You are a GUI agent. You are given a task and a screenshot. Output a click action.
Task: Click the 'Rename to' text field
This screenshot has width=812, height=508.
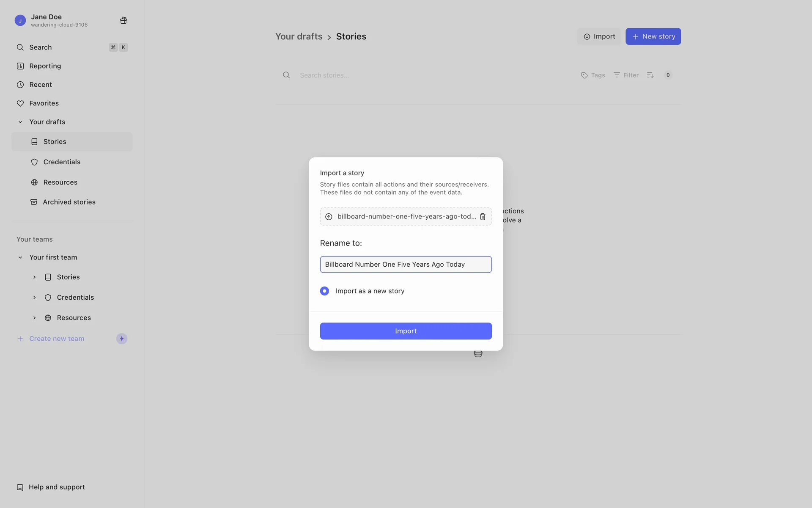(x=405, y=265)
